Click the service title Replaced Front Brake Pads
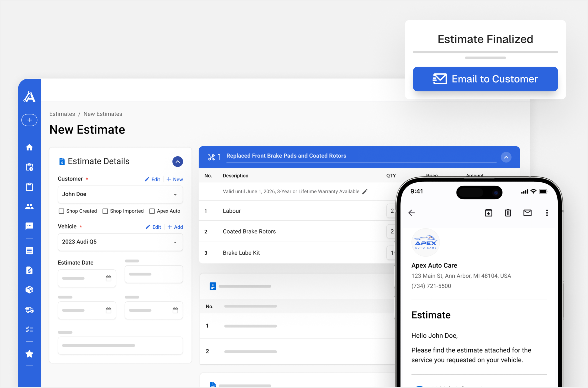The image size is (588, 388). coord(286,156)
